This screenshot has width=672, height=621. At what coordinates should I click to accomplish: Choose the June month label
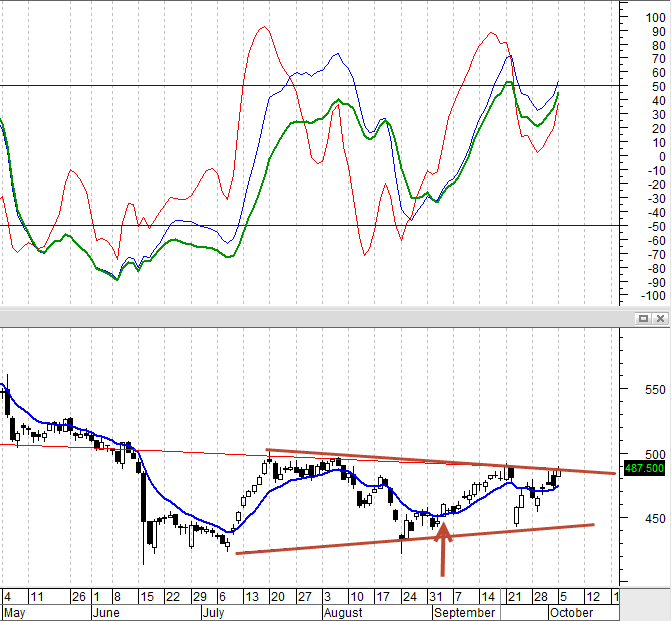point(106,613)
